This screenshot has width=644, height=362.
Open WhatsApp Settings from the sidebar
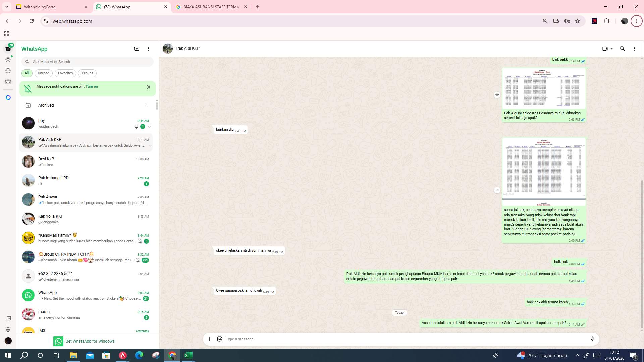(8, 329)
